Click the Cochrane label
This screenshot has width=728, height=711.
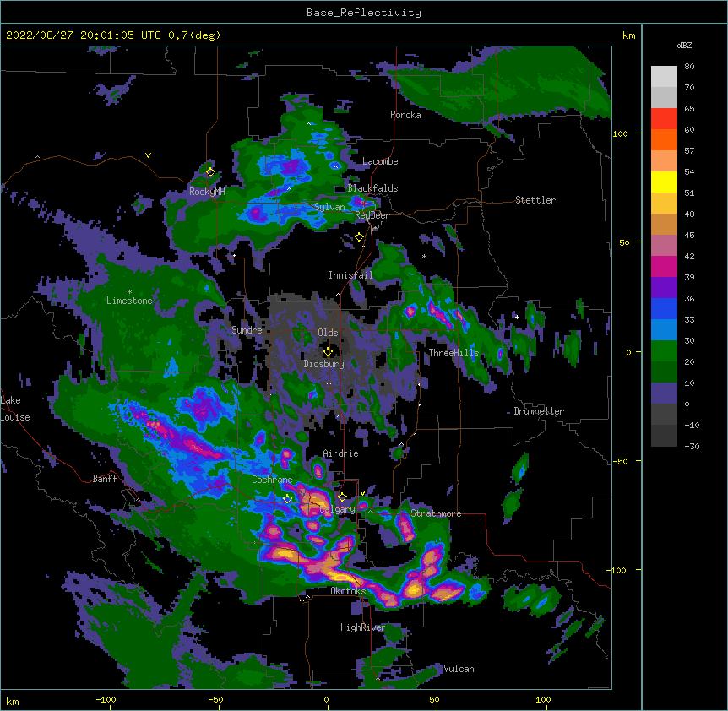(272, 480)
